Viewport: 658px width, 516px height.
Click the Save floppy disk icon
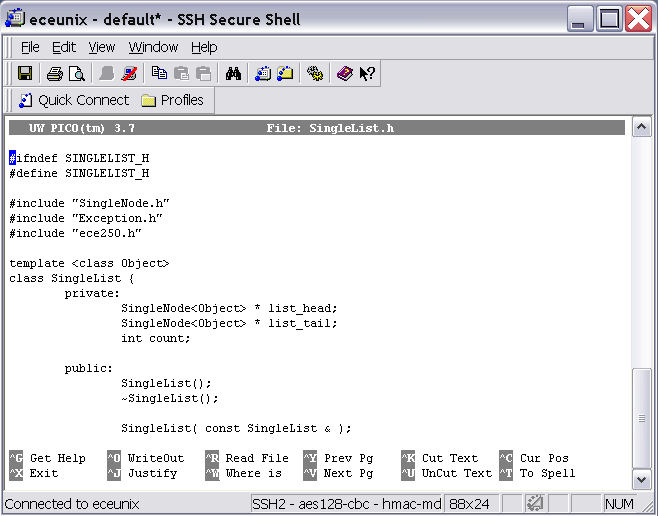(x=25, y=73)
